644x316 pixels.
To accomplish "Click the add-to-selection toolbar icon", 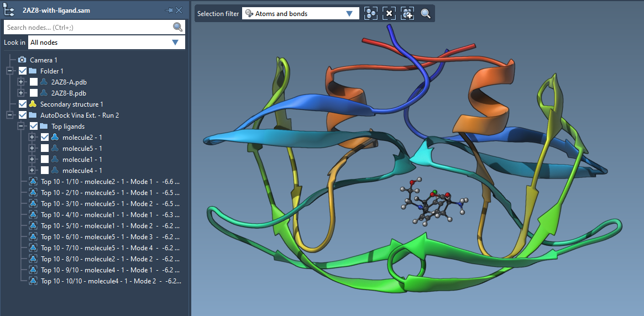I will click(x=407, y=14).
